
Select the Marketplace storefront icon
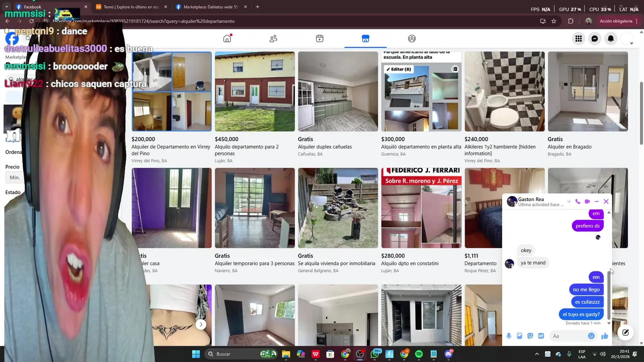365,39
